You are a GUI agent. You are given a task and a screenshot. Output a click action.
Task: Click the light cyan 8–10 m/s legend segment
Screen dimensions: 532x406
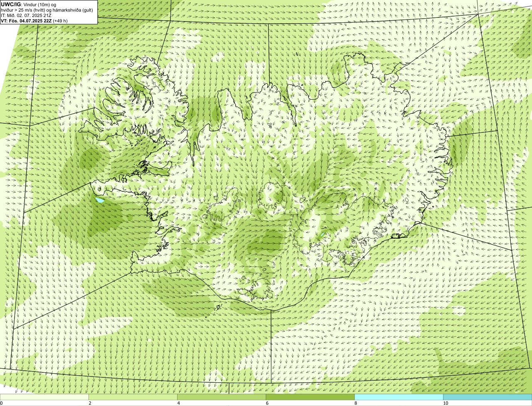pyautogui.click(x=399, y=397)
